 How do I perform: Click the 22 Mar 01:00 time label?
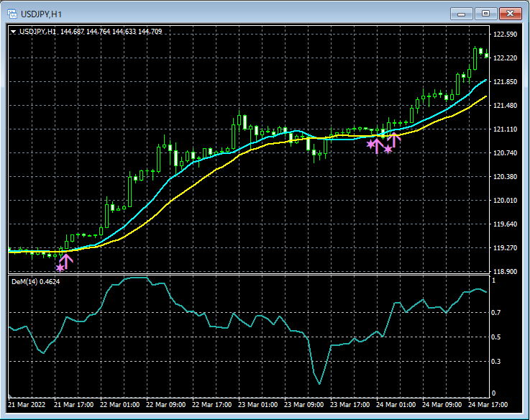coord(119,404)
